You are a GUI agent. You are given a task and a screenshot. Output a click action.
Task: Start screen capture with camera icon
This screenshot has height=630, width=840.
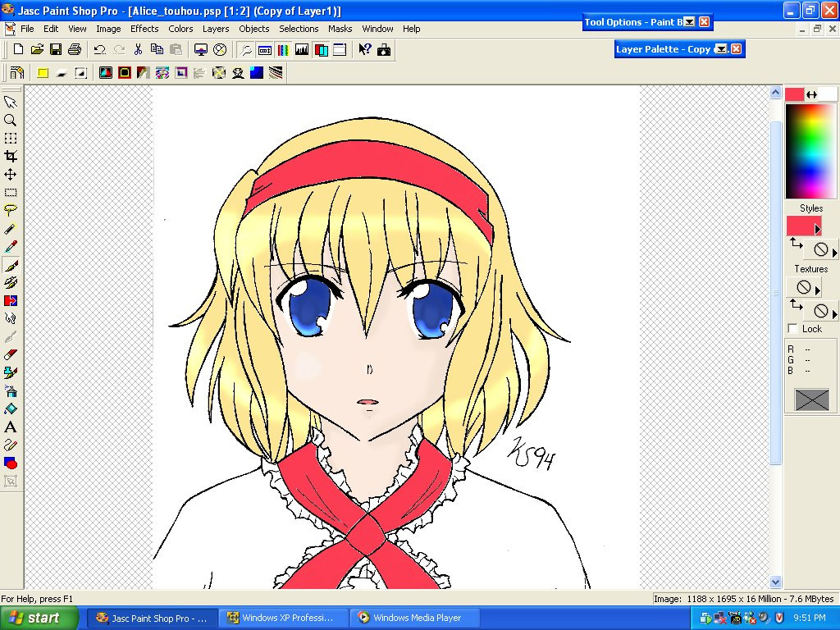pyautogui.click(x=384, y=50)
